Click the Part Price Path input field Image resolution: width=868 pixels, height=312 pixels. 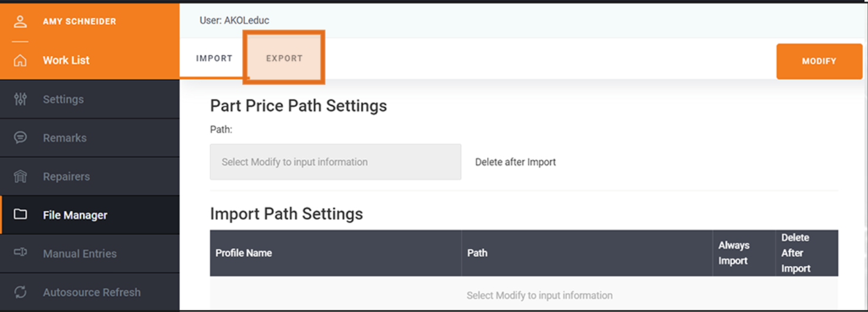coord(335,162)
